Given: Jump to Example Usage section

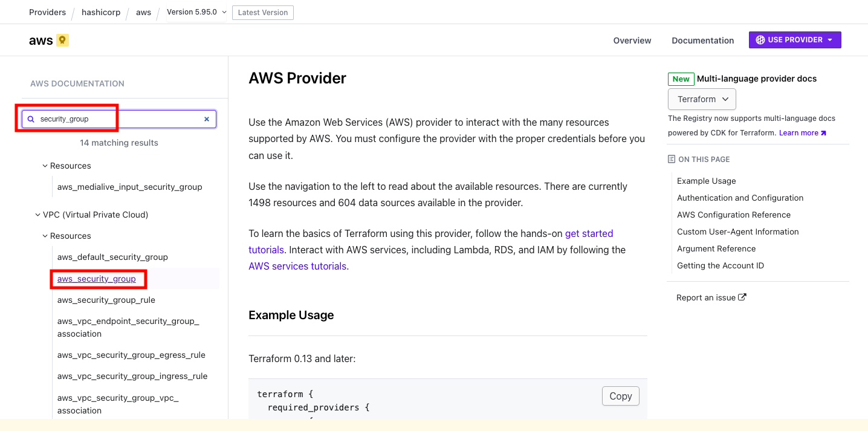Looking at the screenshot, I should (x=707, y=181).
